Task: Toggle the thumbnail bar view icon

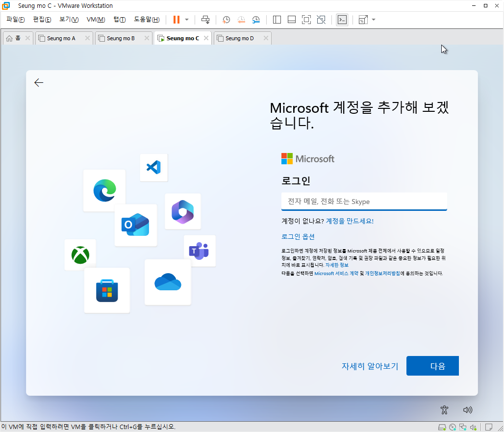Action: pyautogui.click(x=292, y=20)
